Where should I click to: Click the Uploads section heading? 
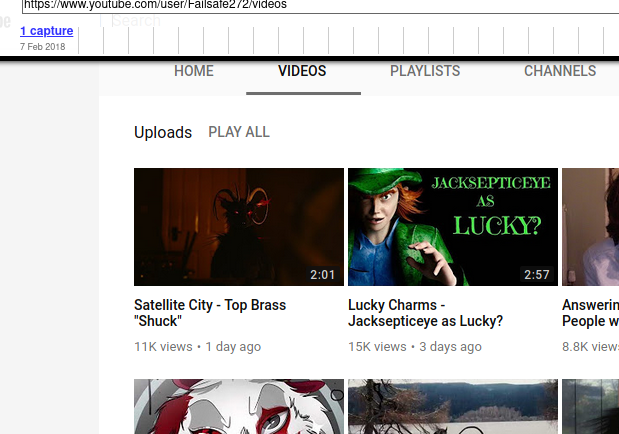pos(163,132)
